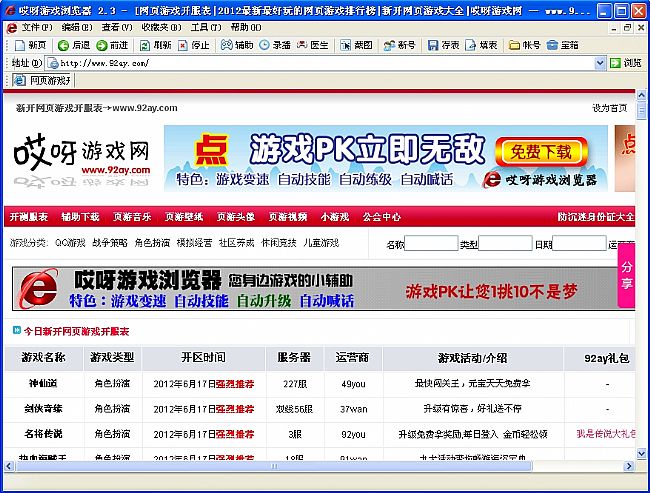This screenshot has height=493, width=650.
Task: Click the IE logo in gray banner
Action: [x=38, y=288]
